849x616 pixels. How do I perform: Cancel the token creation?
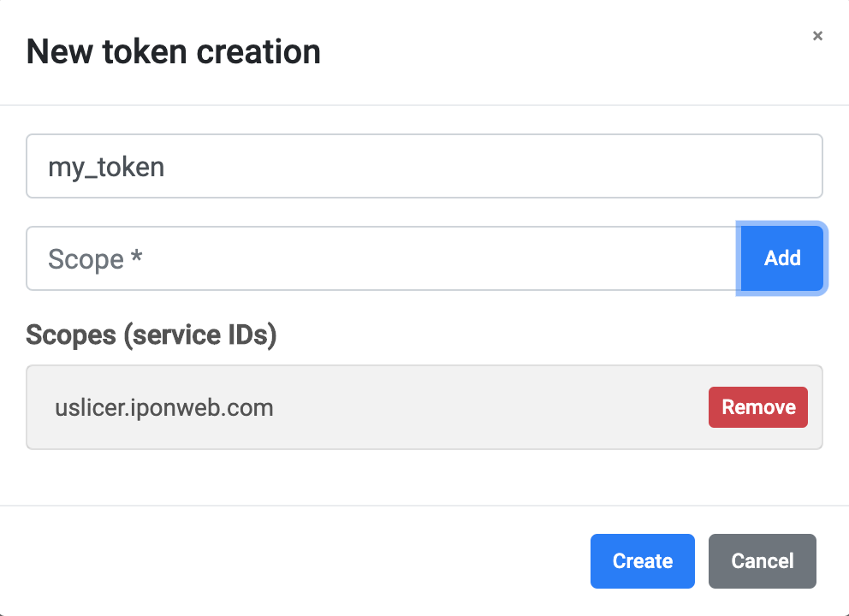[x=762, y=561]
